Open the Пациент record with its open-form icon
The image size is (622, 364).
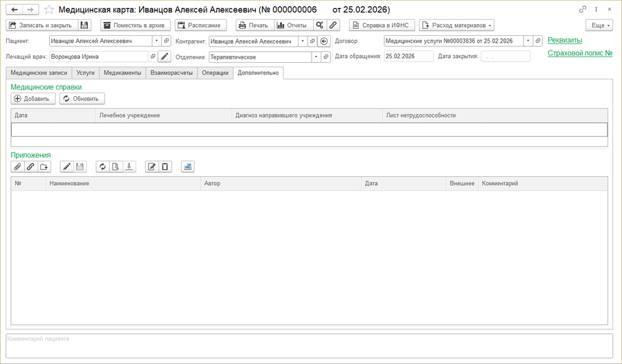[167, 41]
